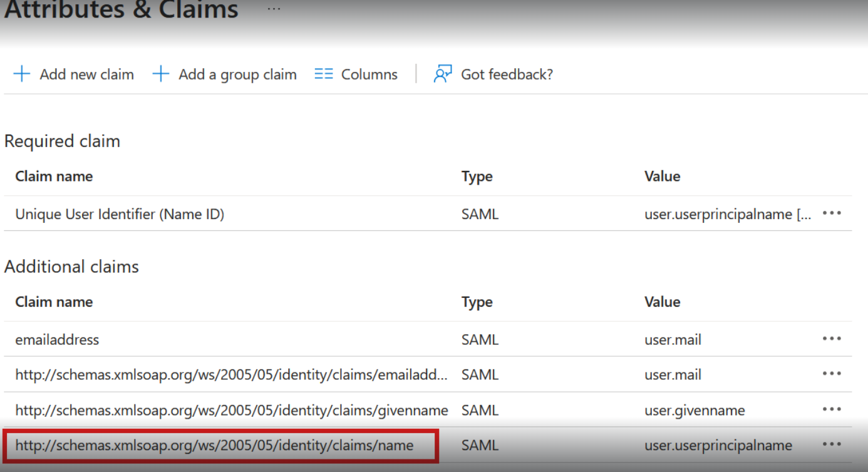Open more options for Unique User Identifier row

832,213
